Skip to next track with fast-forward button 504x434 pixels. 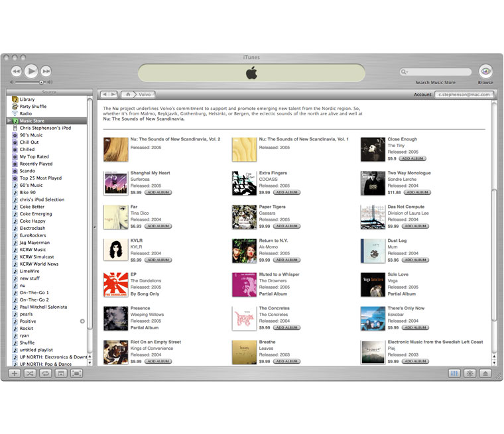[x=46, y=72]
